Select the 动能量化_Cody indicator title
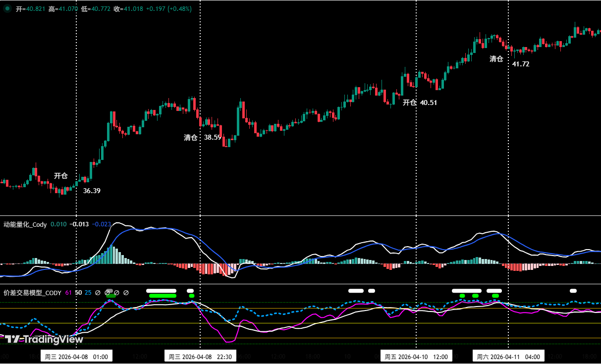The width and height of the screenshot is (601, 364). click(x=23, y=224)
